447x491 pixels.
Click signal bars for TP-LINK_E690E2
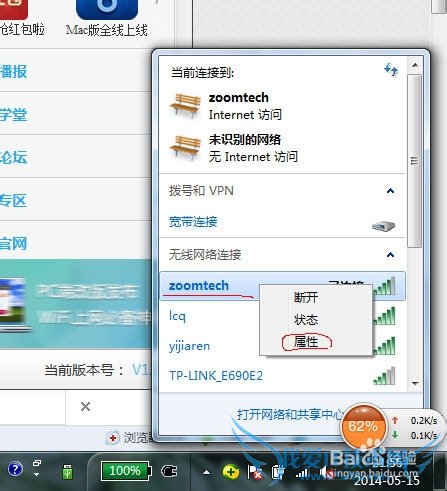[385, 376]
